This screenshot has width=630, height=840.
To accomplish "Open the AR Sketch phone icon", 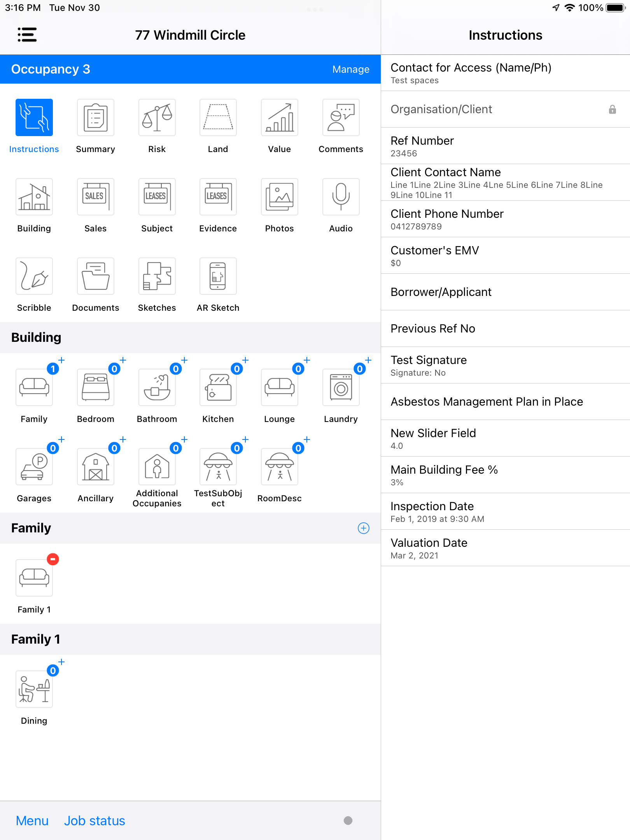I will [x=218, y=276].
